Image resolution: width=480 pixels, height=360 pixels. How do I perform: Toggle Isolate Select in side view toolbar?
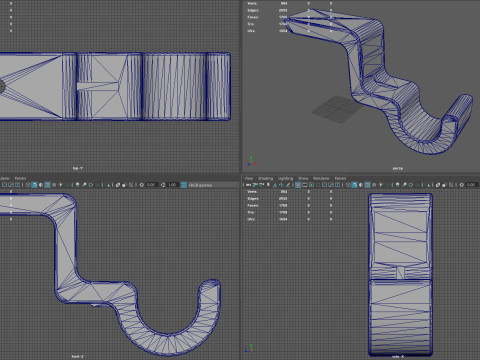[x=428, y=185]
